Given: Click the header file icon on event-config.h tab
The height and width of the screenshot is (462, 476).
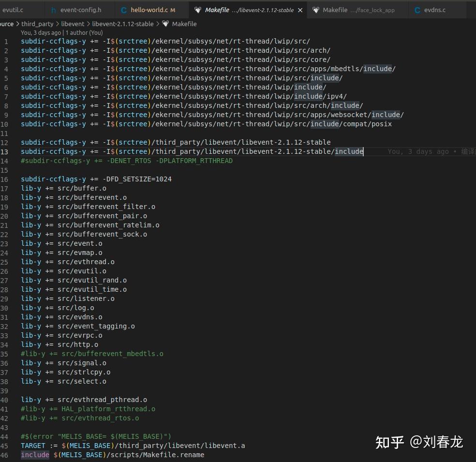Looking at the screenshot, I should point(53,10).
